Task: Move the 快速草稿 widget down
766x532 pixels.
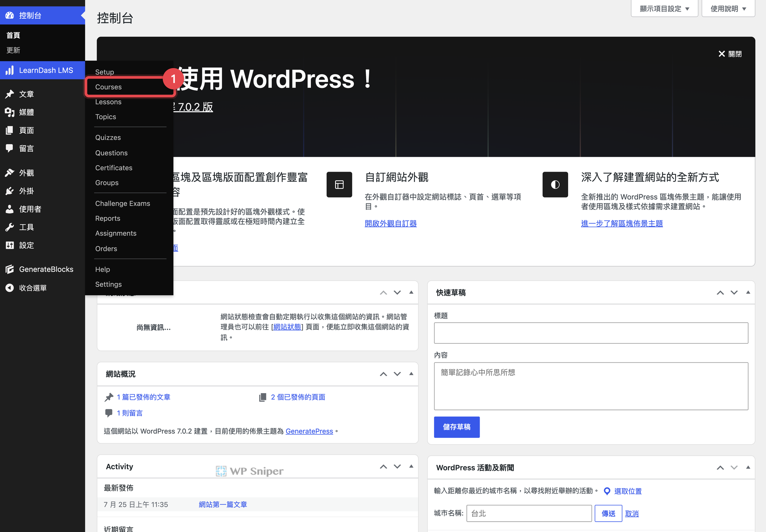Action: (x=734, y=293)
